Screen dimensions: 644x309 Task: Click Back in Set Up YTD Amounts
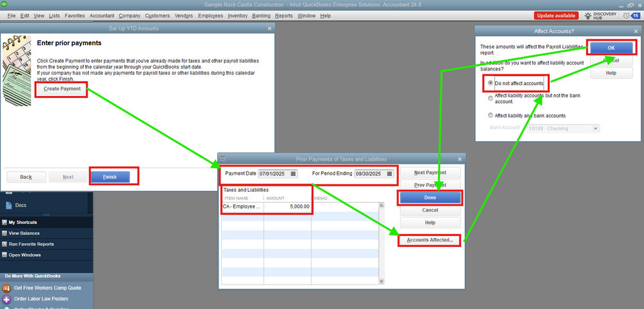coord(26,177)
